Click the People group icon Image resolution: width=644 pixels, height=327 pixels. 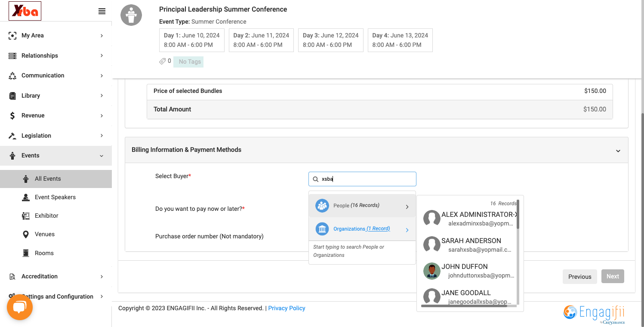pos(322,206)
